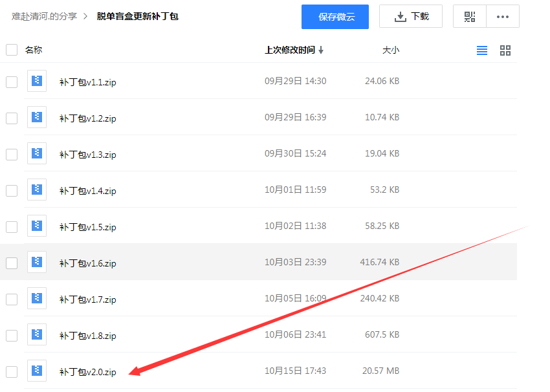Check the box for 补丁包v1.6.zip

[x=12, y=263]
